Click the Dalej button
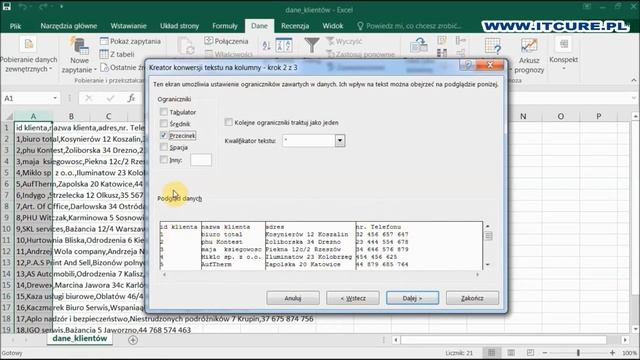Screen dimensions: 640x360 (412, 298)
